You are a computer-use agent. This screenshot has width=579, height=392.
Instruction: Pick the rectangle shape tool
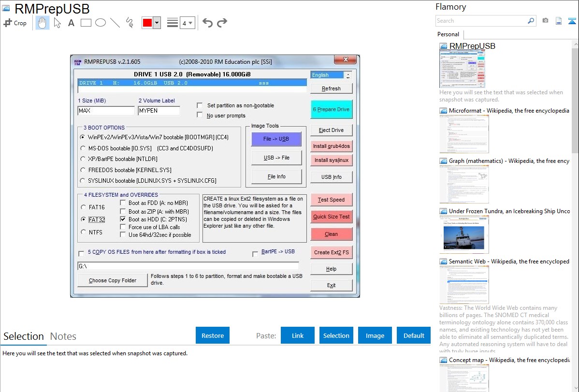(x=86, y=23)
